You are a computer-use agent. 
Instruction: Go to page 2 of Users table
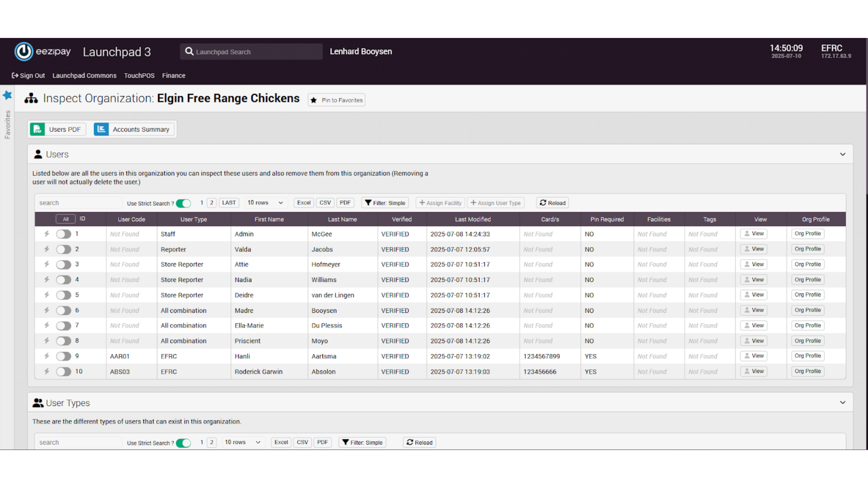(212, 203)
